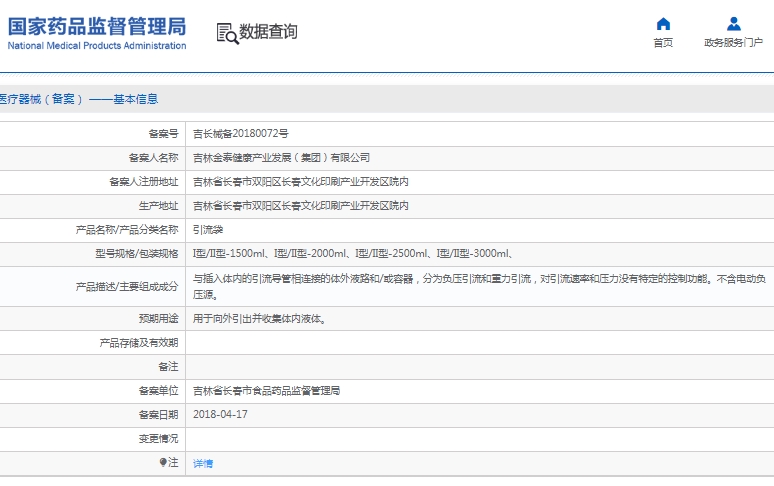Click the 产品存储及有效期 label
Screen dimensions: 774x486
coord(139,343)
